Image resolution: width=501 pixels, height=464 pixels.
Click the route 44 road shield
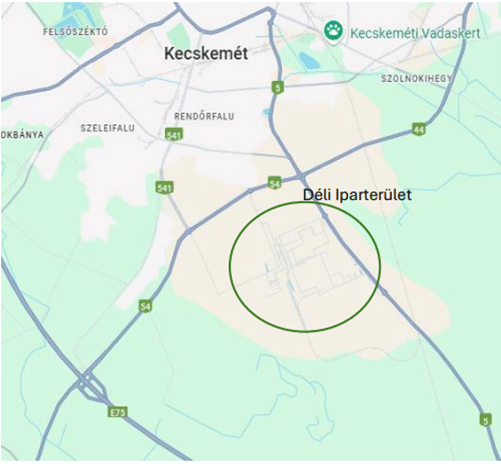[x=419, y=129]
